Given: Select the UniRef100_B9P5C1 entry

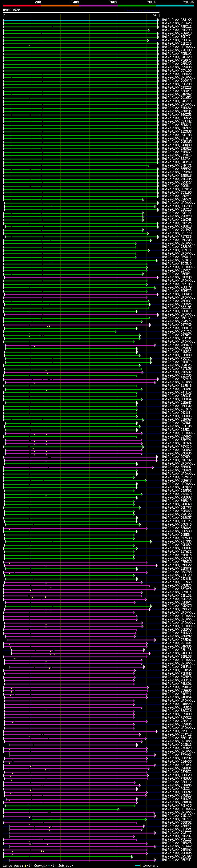Looking at the screenshot, I should click(x=176, y=200).
